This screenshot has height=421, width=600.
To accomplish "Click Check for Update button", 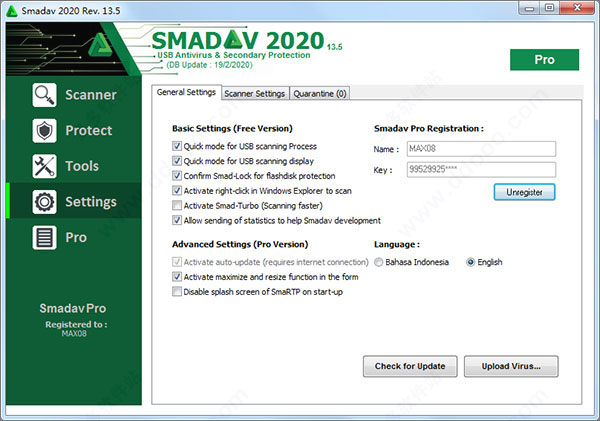I will tap(410, 366).
